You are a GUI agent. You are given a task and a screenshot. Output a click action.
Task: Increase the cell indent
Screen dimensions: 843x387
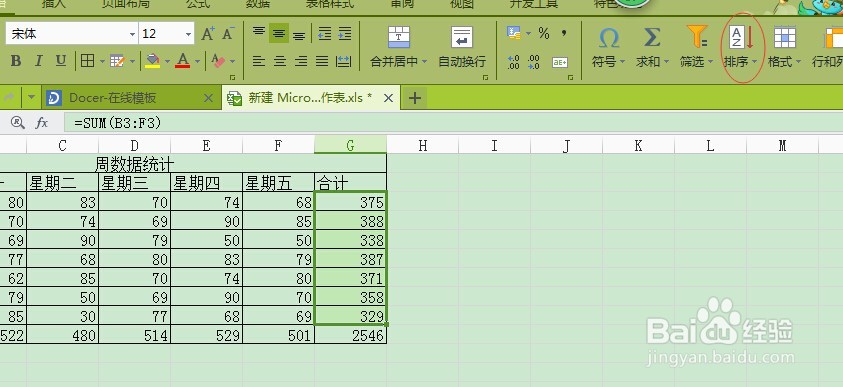[345, 34]
